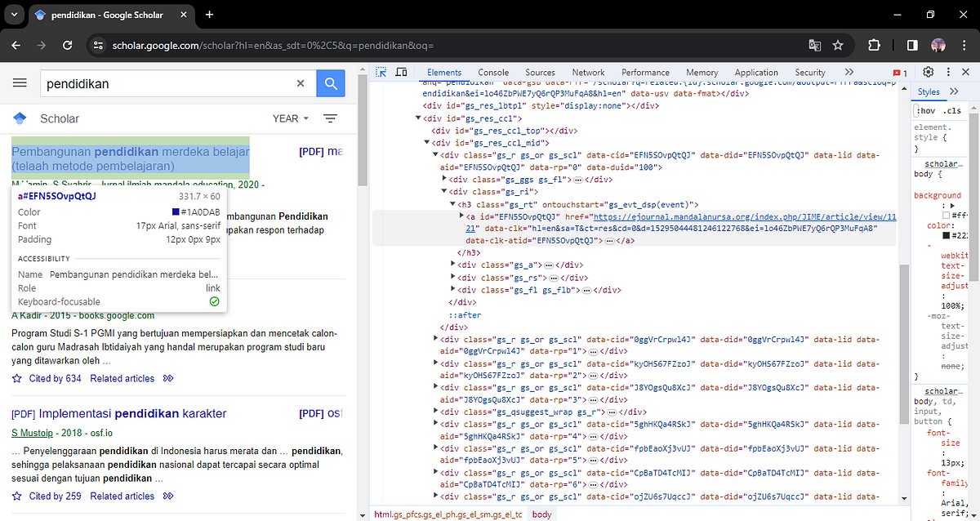Open the Google Translate icon in address bar
Viewport: 980px width, 521px height.
pyautogui.click(x=814, y=46)
